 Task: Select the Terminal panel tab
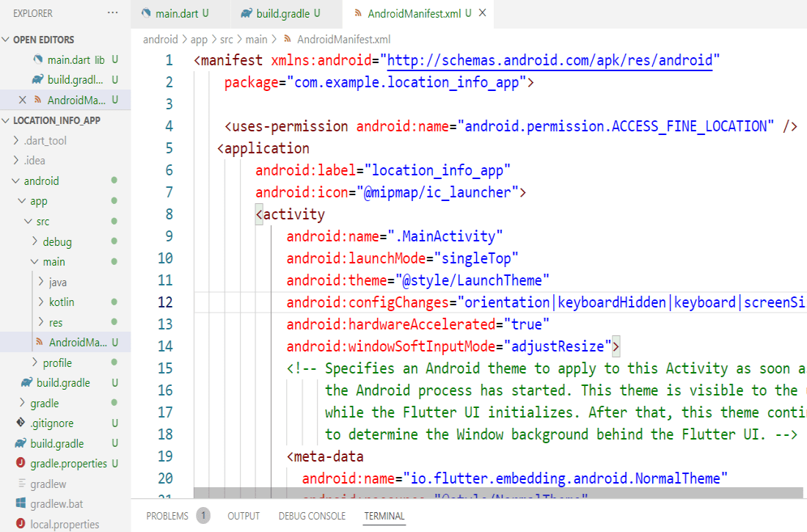click(x=384, y=516)
